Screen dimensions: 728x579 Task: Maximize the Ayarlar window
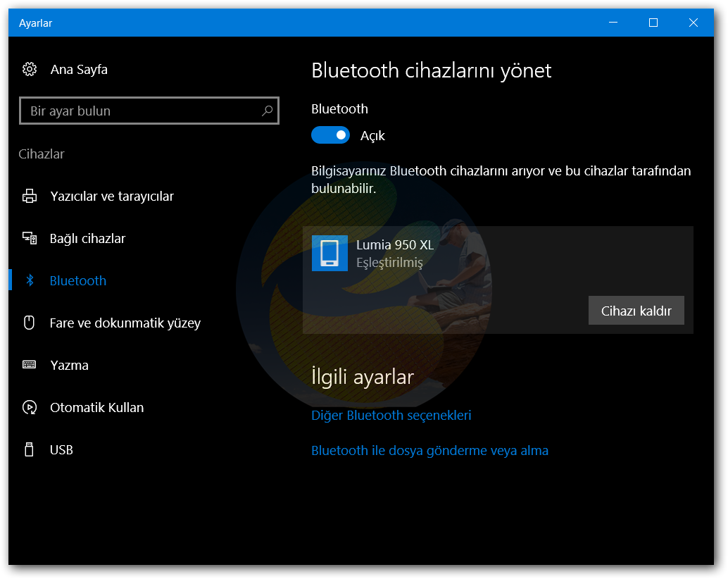[653, 23]
